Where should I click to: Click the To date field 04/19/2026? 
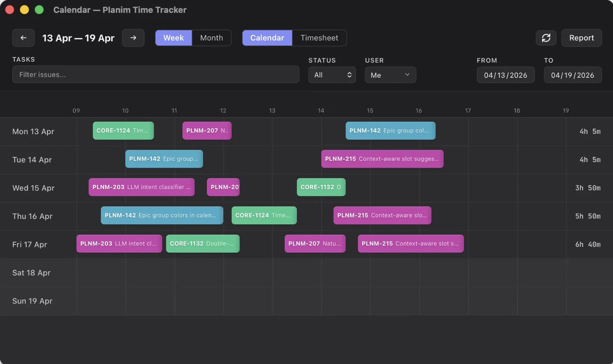[573, 75]
